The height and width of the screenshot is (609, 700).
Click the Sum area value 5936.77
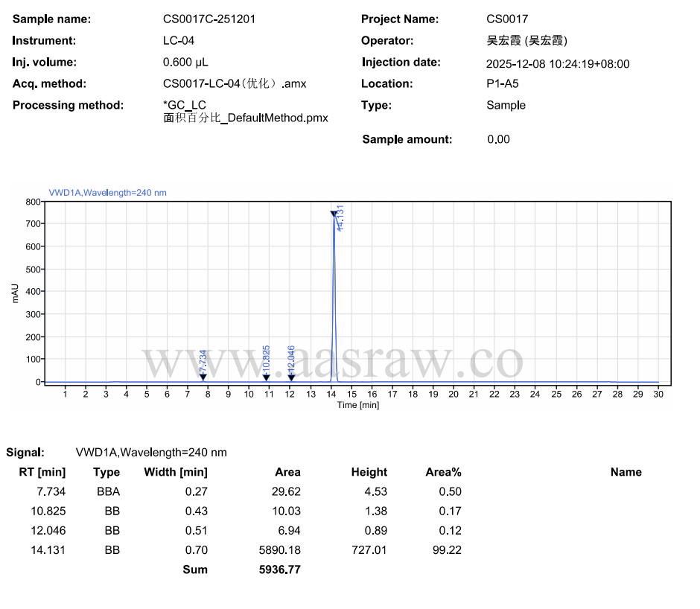click(279, 570)
